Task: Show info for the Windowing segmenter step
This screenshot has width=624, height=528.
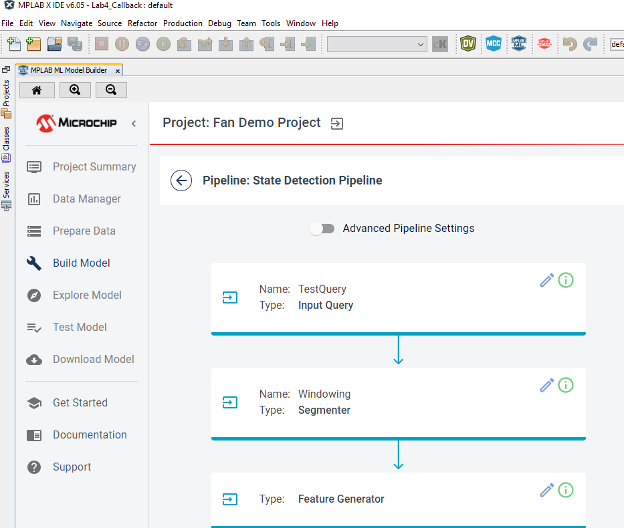Action: point(566,385)
